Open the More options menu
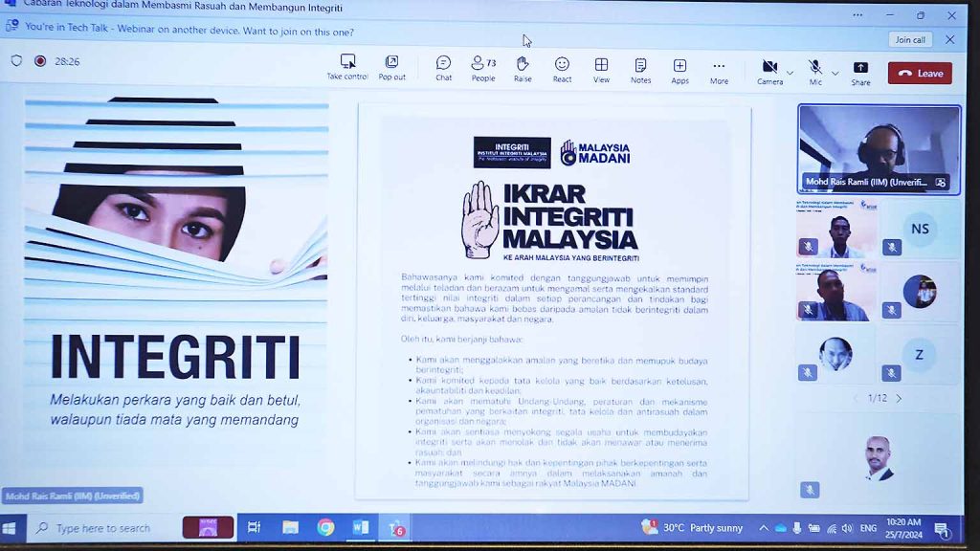980x551 pixels. [719, 69]
